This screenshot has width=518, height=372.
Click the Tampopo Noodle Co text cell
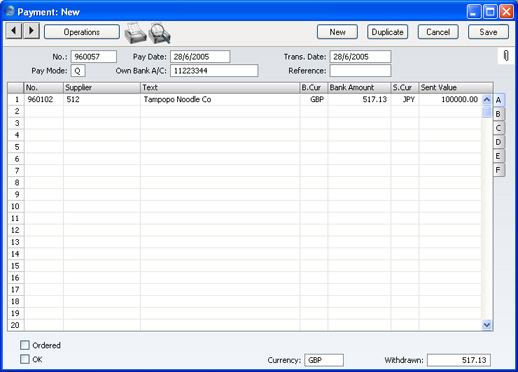[220, 99]
